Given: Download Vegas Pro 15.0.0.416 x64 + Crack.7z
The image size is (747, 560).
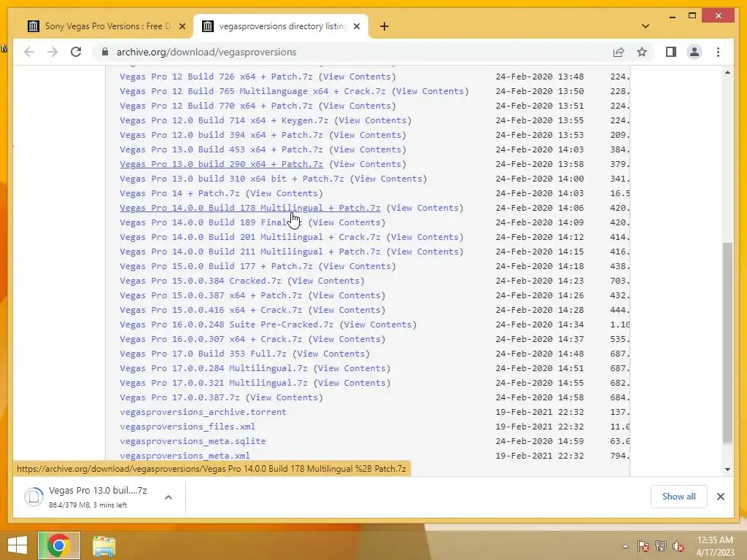Looking at the screenshot, I should [x=211, y=310].
